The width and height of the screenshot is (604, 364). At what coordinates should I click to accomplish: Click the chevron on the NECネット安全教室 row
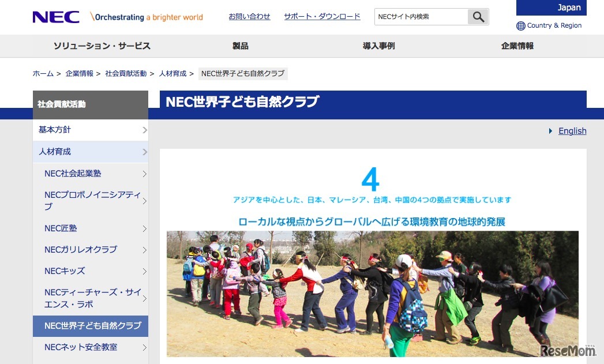(x=144, y=347)
